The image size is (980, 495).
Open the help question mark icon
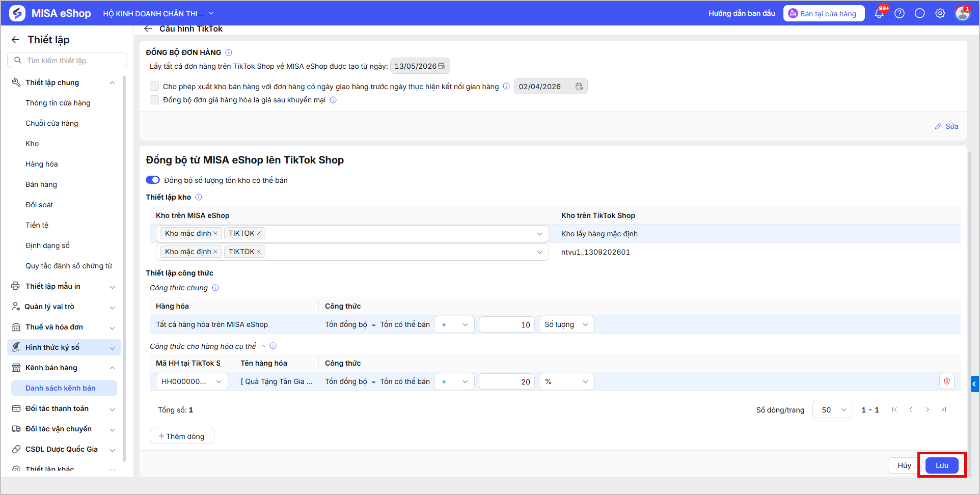[900, 14]
